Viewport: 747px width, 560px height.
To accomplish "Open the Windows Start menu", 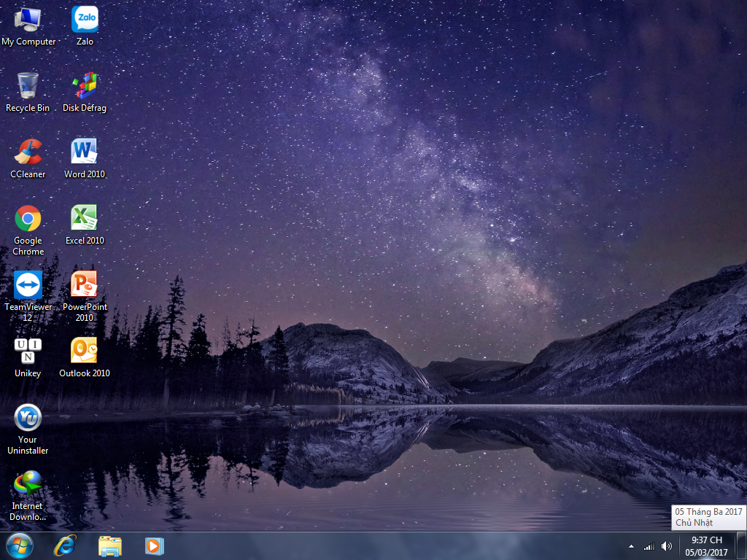I will click(x=19, y=545).
